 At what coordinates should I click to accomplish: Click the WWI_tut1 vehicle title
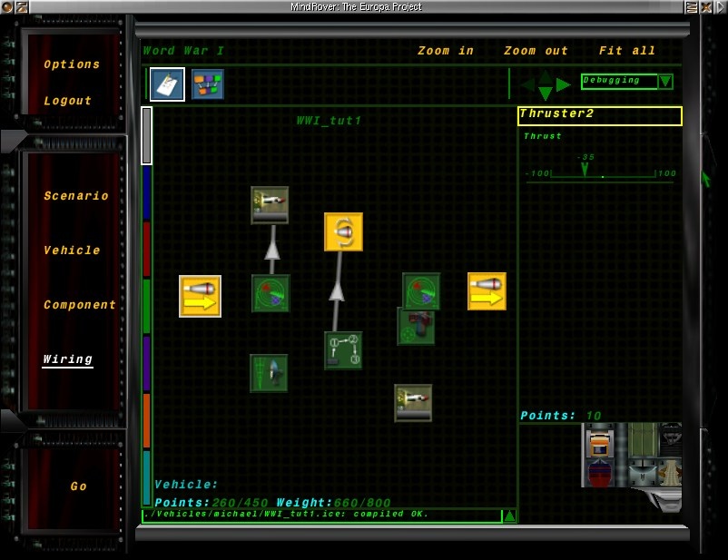coord(330,121)
